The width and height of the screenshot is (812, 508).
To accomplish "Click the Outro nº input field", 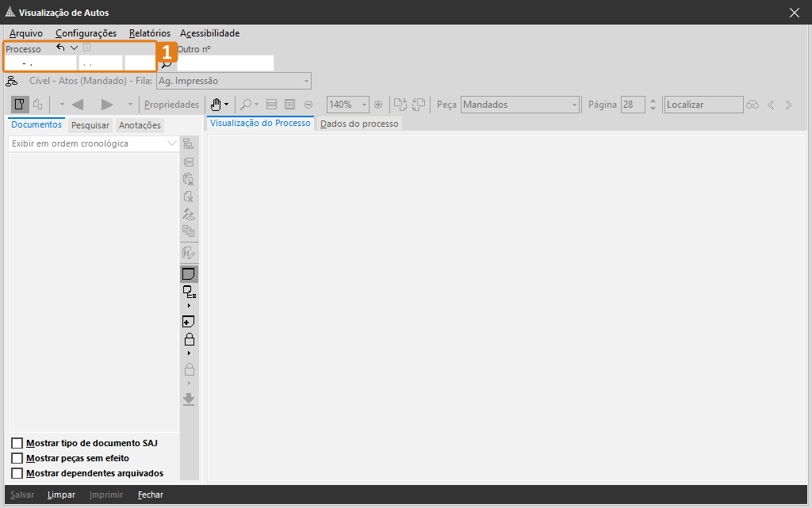I will (x=225, y=63).
